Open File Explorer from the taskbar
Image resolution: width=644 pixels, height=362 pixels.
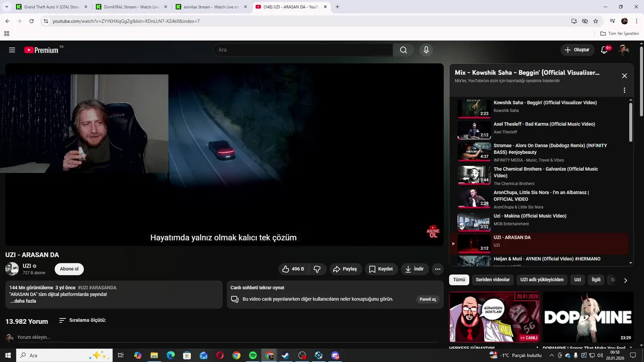[x=154, y=355]
